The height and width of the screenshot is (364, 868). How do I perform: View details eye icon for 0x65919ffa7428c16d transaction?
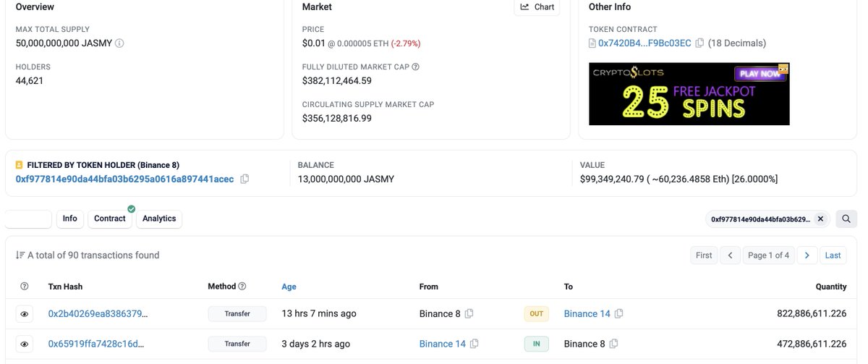25,344
